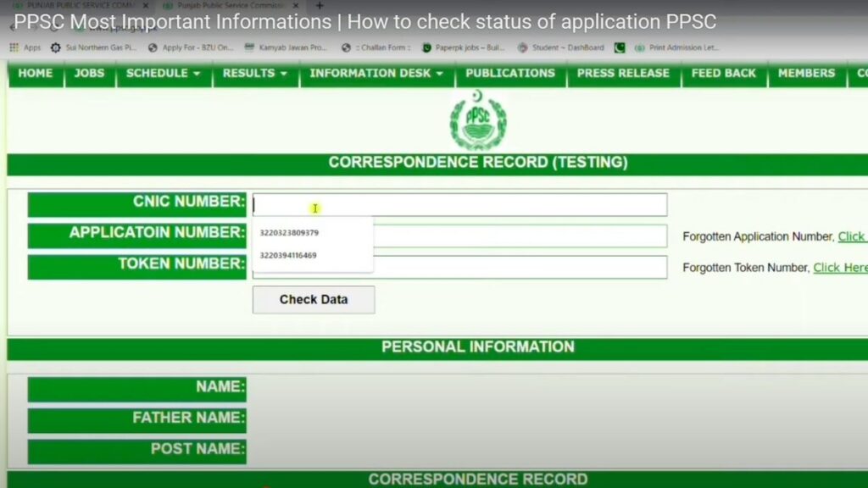
Task: Open a new browser tab
Action: pyautogui.click(x=320, y=6)
